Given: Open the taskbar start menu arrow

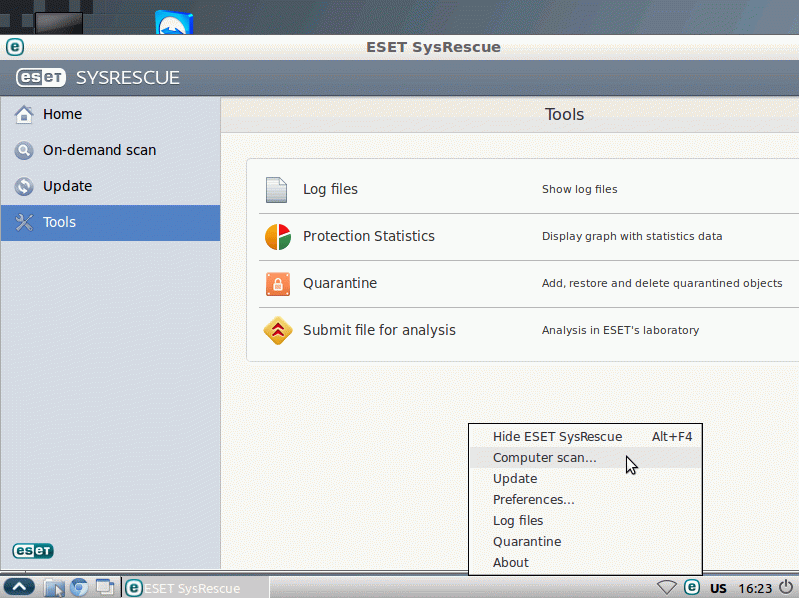Looking at the screenshot, I should [x=19, y=587].
